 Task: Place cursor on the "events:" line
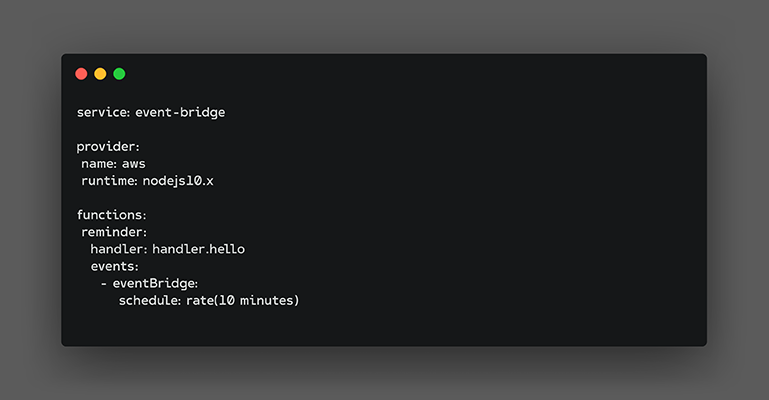[x=114, y=266]
